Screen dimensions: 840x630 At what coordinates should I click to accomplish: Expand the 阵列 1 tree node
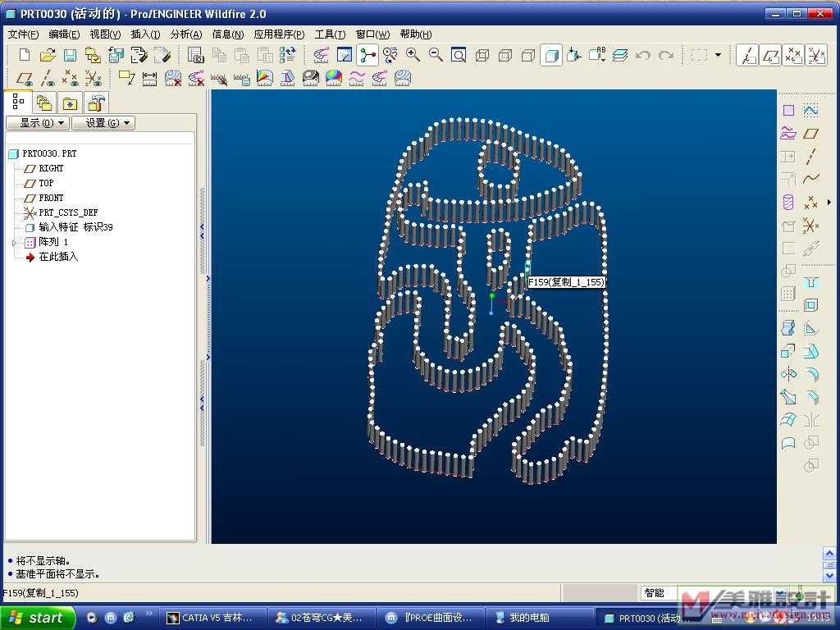pyautogui.click(x=15, y=243)
